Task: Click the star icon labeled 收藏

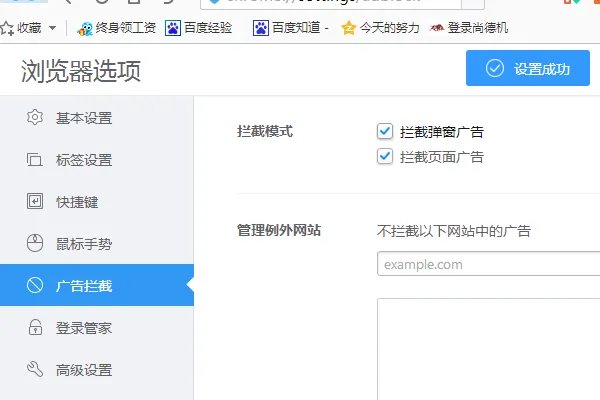Action: pos(6,28)
